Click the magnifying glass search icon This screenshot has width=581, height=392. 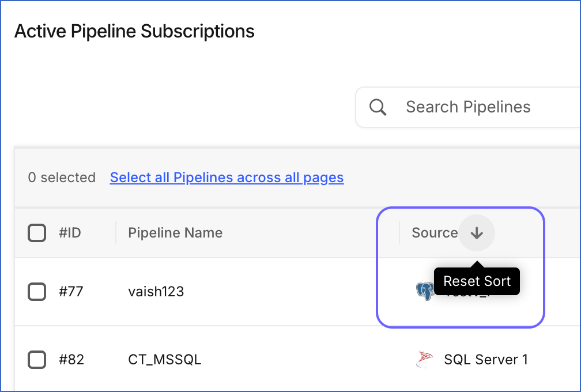click(x=378, y=107)
